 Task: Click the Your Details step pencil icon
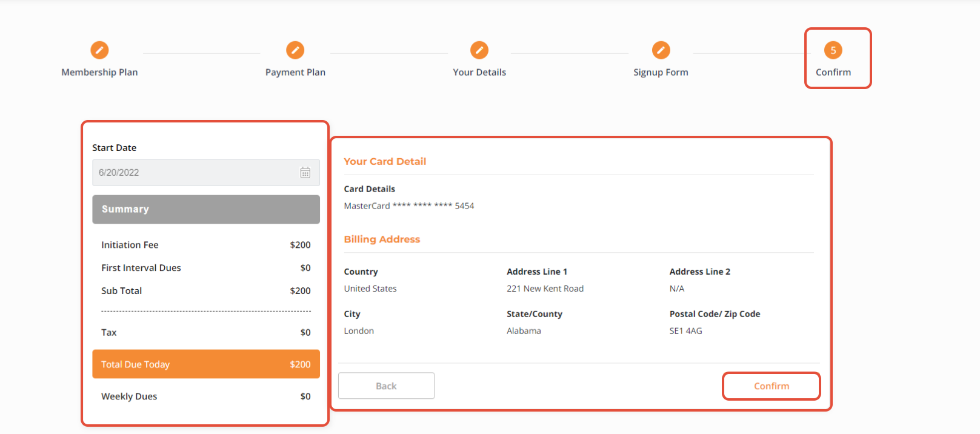479,50
